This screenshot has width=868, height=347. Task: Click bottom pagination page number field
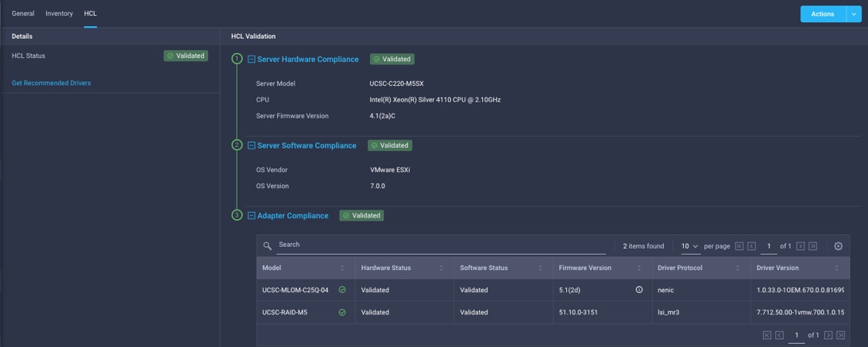coord(796,335)
